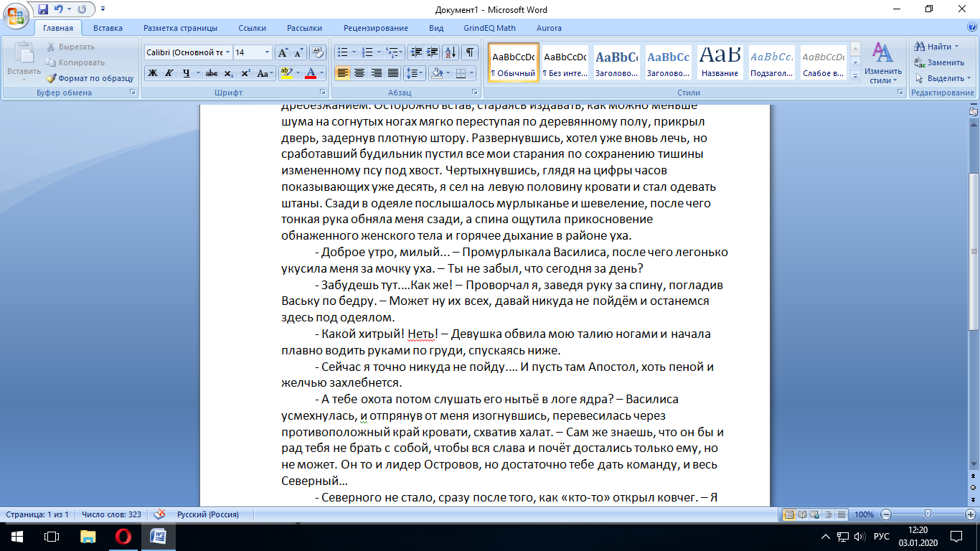The height and width of the screenshot is (551, 980).
Task: Open the Calibri font name dropdown
Action: [228, 52]
